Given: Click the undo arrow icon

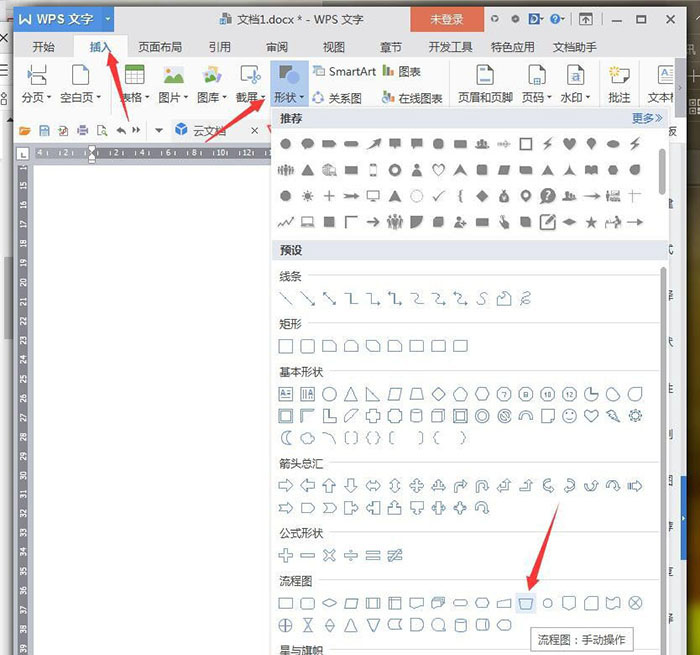Looking at the screenshot, I should (121, 130).
